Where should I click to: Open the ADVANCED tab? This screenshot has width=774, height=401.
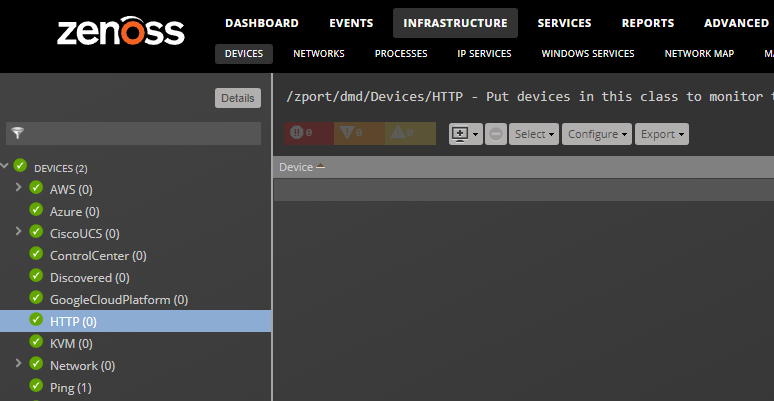tap(736, 23)
